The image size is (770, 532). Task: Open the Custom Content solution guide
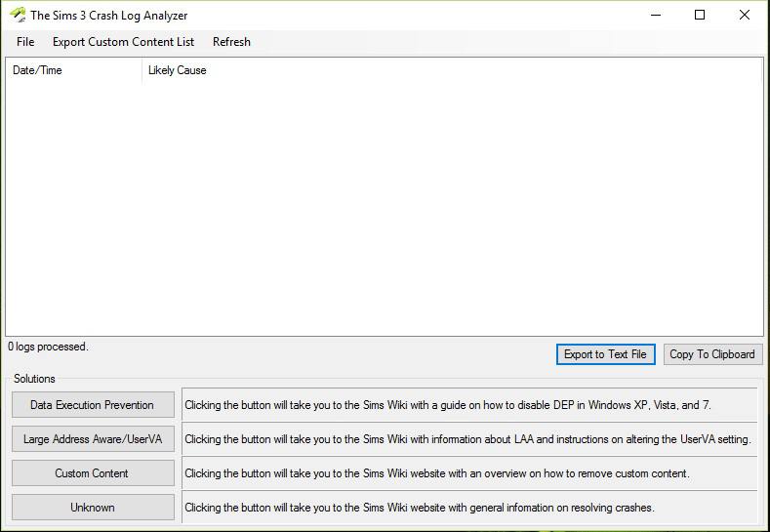click(x=93, y=473)
